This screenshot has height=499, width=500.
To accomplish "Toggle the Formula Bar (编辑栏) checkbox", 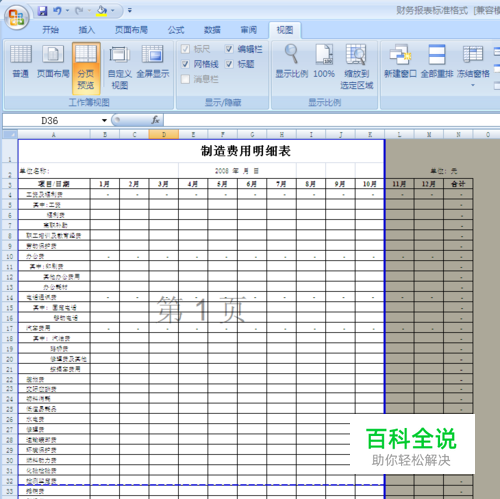I will [229, 49].
